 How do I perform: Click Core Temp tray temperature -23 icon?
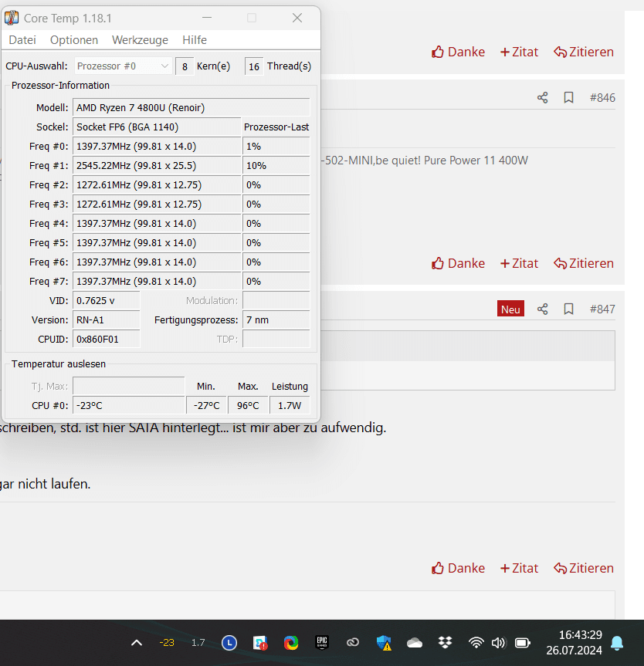(x=167, y=643)
